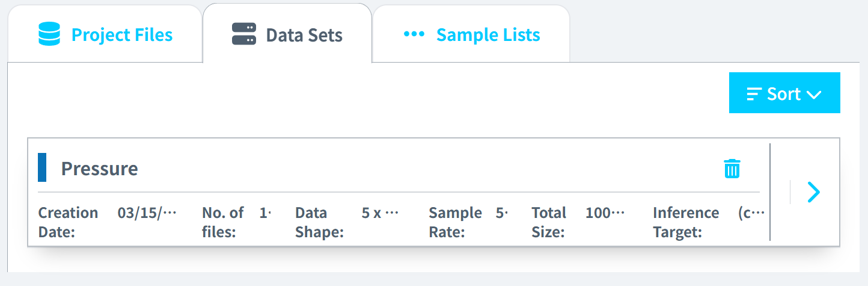Click the database icon on Project Files tab
Screen dimensions: 868x286
[49, 34]
